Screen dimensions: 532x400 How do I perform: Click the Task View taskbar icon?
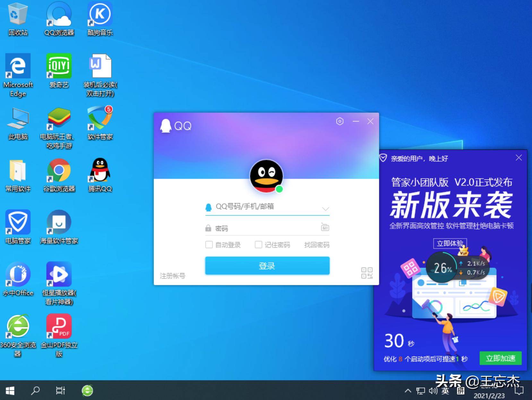60,391
